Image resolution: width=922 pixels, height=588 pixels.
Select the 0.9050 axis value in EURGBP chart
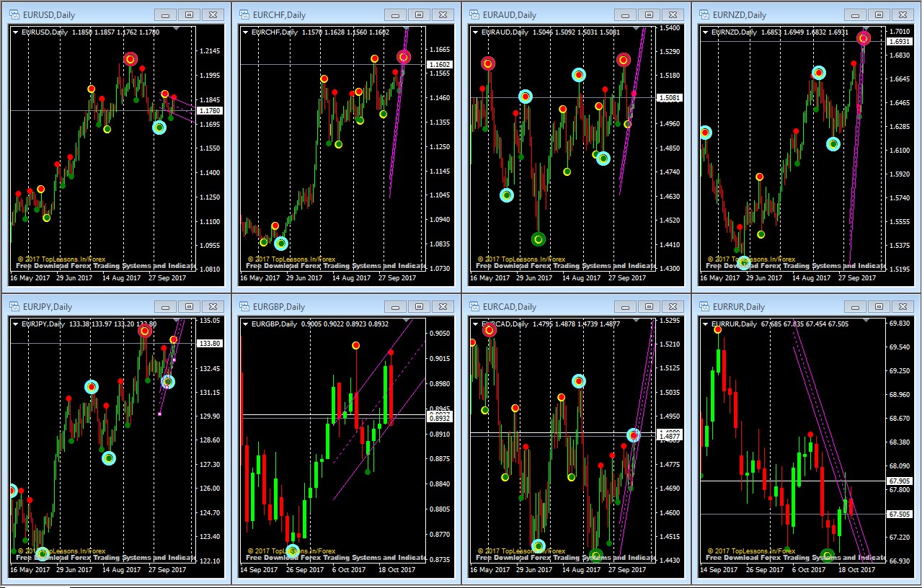click(440, 333)
